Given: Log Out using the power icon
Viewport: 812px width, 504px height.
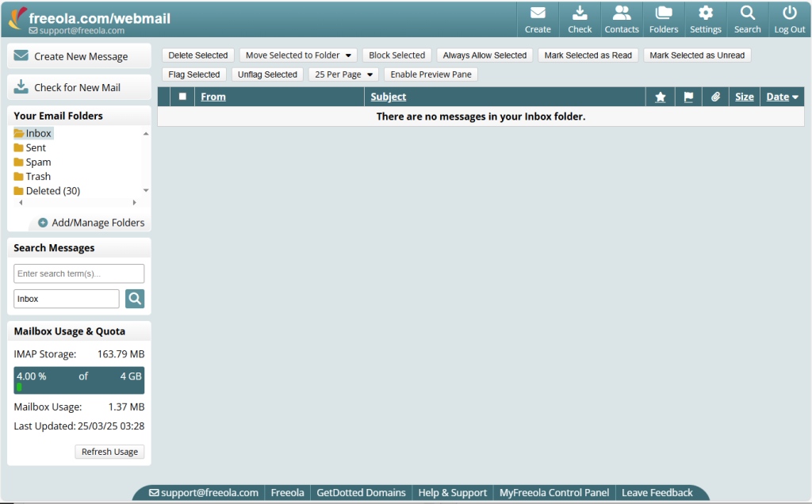Looking at the screenshot, I should coord(789,18).
